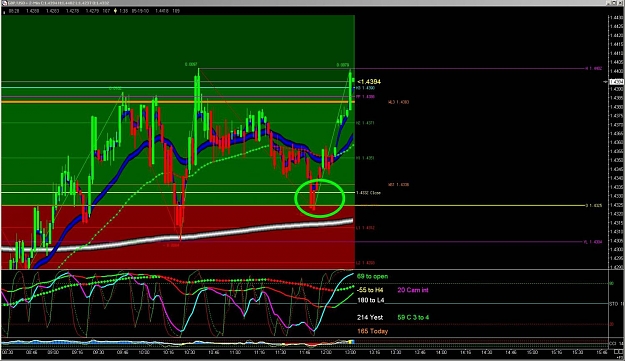
Task: Select the '180 to L4' label
Action: coord(371,300)
